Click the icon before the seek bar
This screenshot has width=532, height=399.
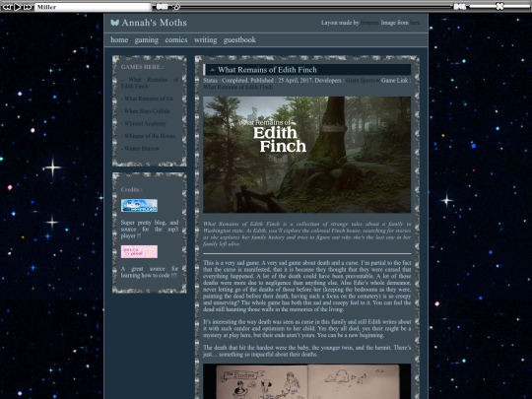point(162,6)
